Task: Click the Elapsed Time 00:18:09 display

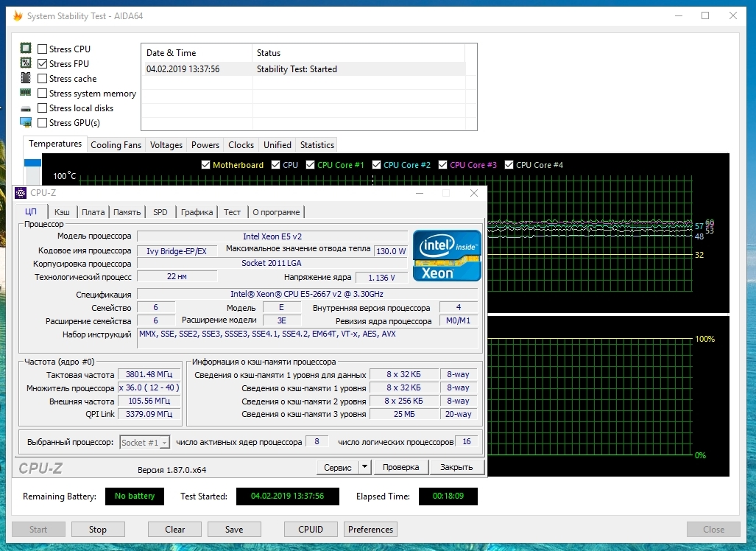Action: pos(448,496)
